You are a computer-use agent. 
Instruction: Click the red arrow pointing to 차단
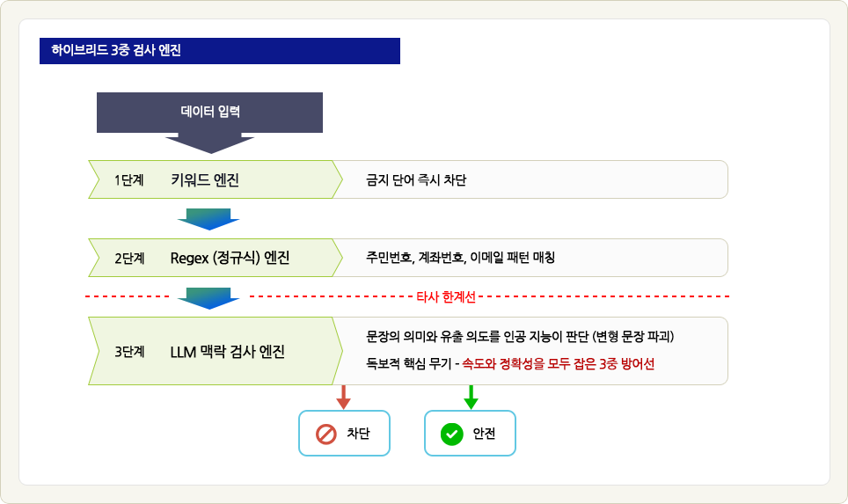(343, 397)
